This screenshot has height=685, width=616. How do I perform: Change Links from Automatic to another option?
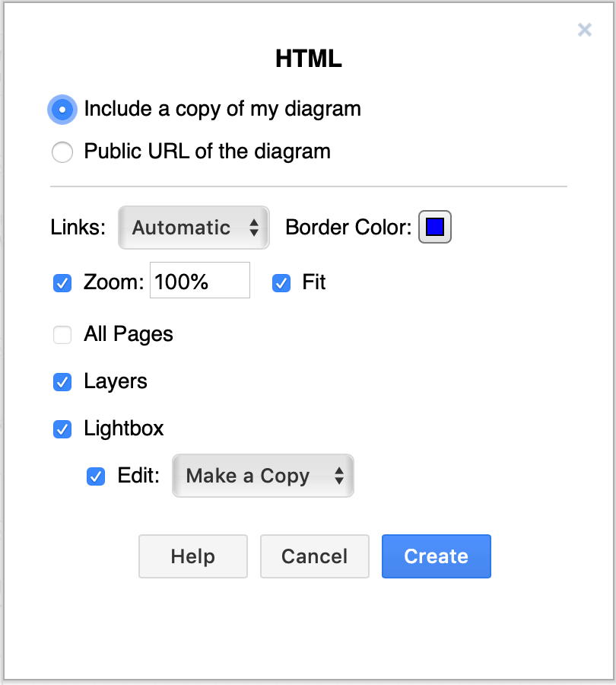point(193,228)
